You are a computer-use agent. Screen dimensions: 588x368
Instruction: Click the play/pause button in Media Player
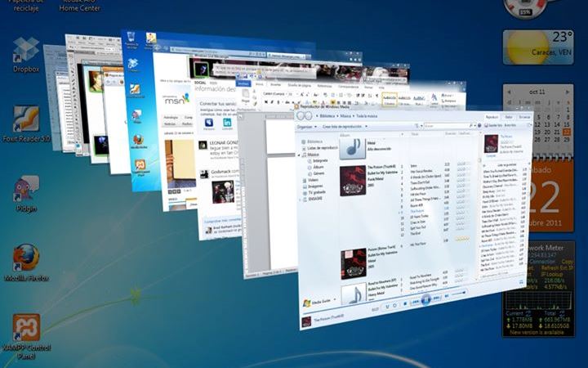pos(425,300)
